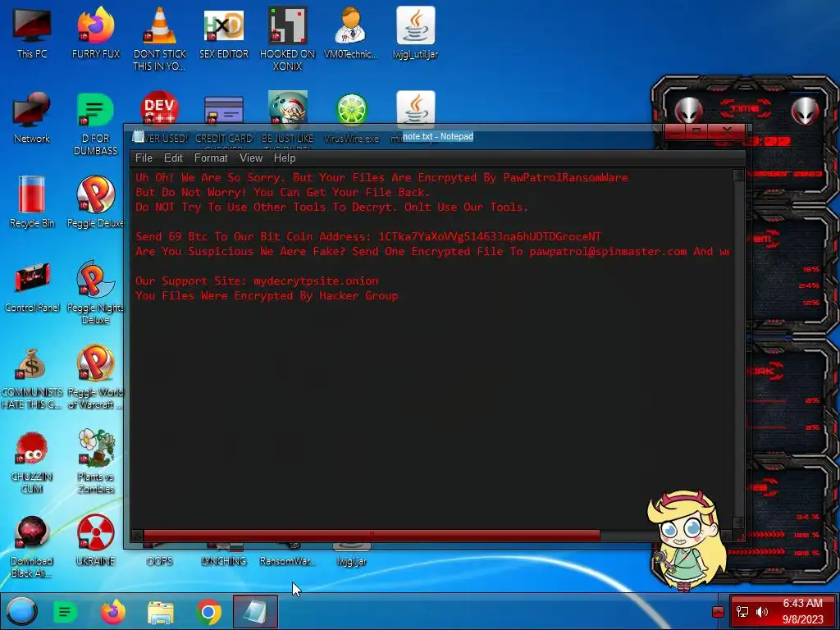Click line 'You Files Were Encrypted By Hacker Group'
This screenshot has height=630, width=840.
click(267, 295)
